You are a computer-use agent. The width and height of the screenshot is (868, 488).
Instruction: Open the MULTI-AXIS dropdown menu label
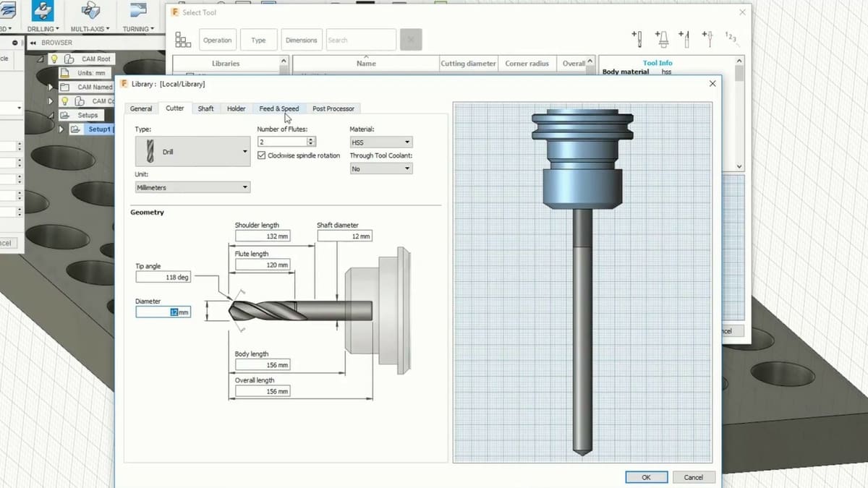[x=90, y=29]
